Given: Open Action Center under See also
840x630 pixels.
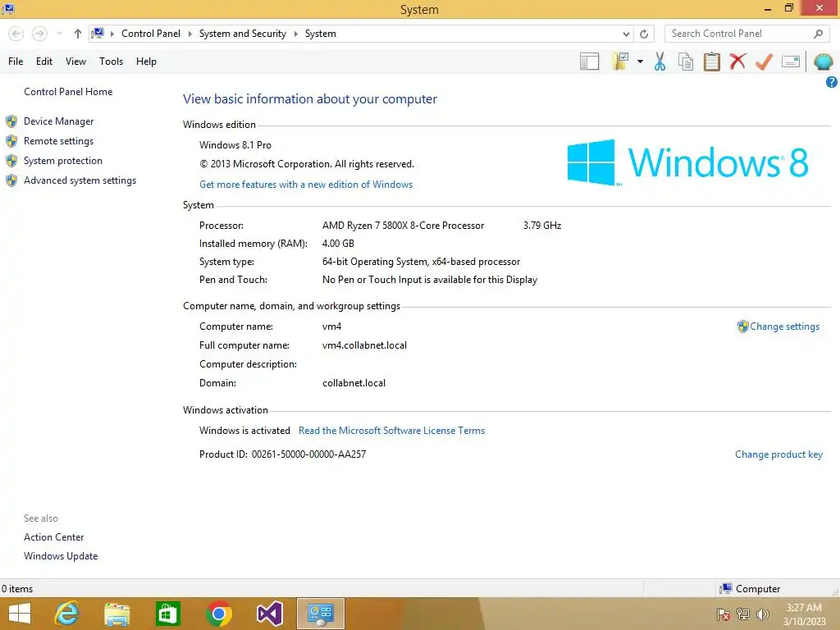Looking at the screenshot, I should (x=53, y=536).
